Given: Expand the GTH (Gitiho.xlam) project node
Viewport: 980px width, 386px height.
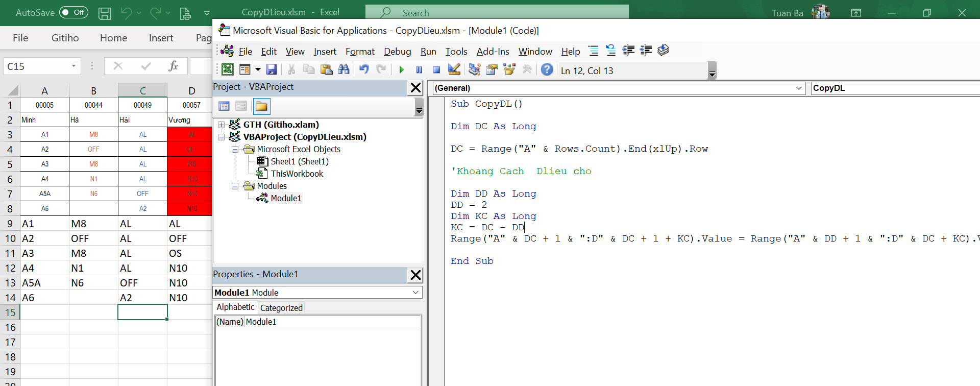Looking at the screenshot, I should [222, 125].
